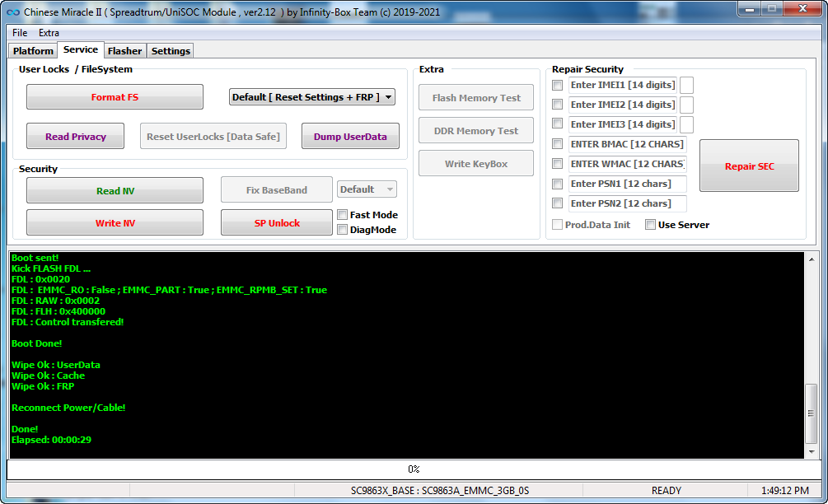The image size is (828, 504).
Task: Click the 0% progress bar
Action: pyautogui.click(x=414, y=469)
